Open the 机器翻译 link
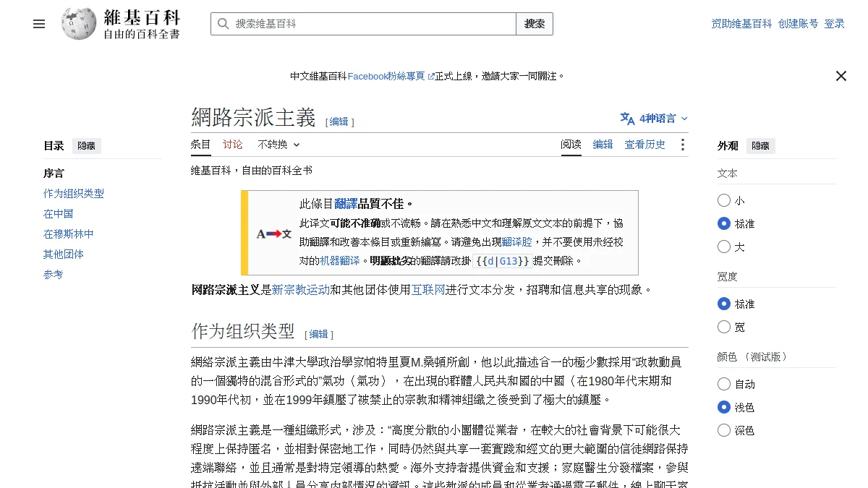The width and height of the screenshot is (868, 488). (x=339, y=261)
